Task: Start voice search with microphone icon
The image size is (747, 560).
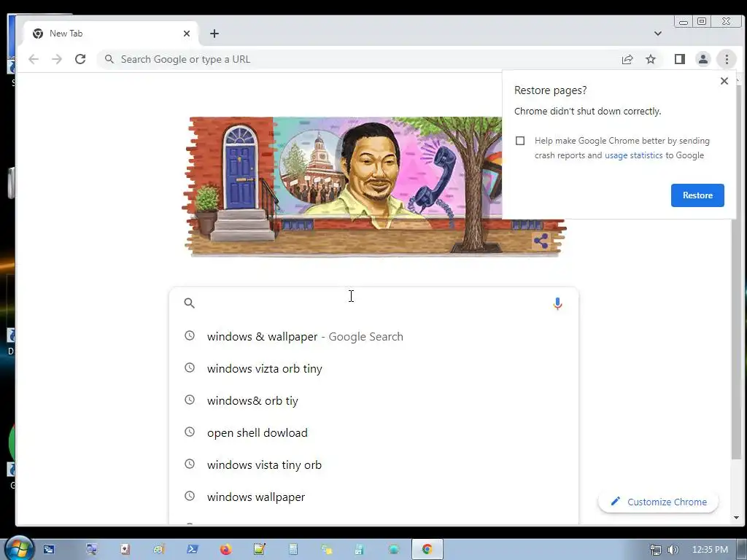Action: click(557, 303)
